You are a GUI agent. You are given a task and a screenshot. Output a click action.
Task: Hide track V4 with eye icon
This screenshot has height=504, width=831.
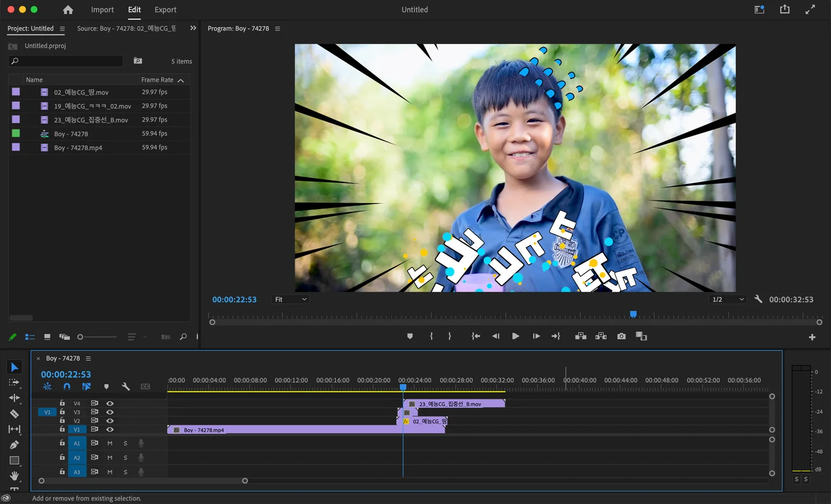pyautogui.click(x=110, y=403)
